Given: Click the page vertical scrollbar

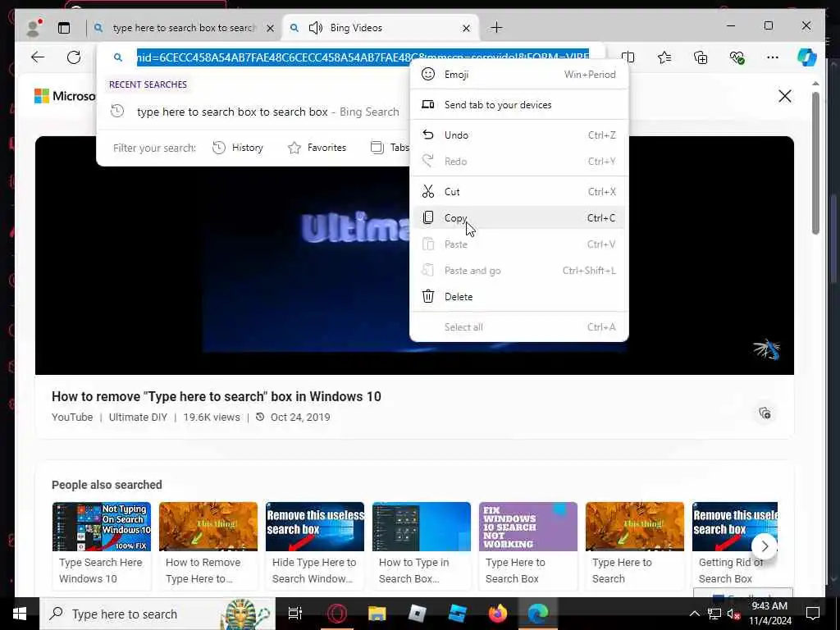Looking at the screenshot, I should pyautogui.click(x=815, y=163).
